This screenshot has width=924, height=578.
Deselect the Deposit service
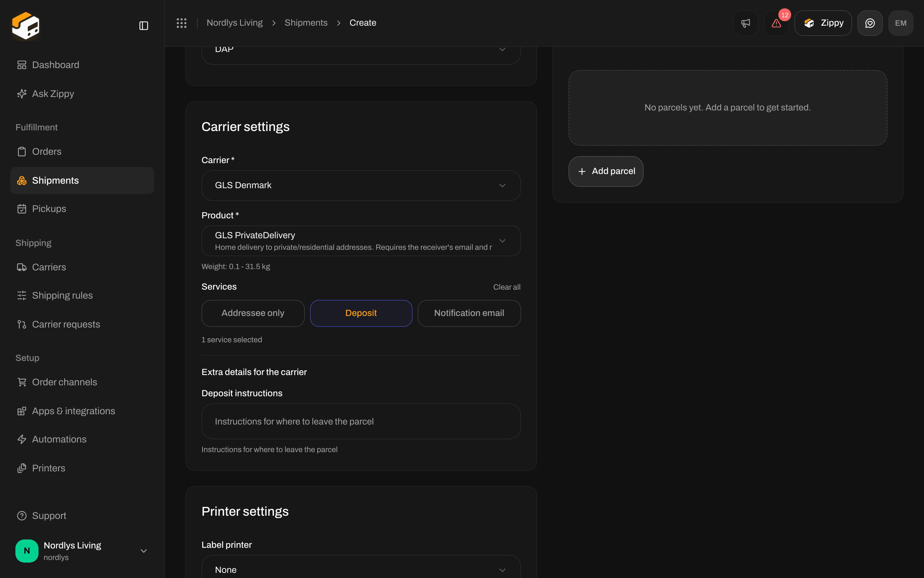361,313
